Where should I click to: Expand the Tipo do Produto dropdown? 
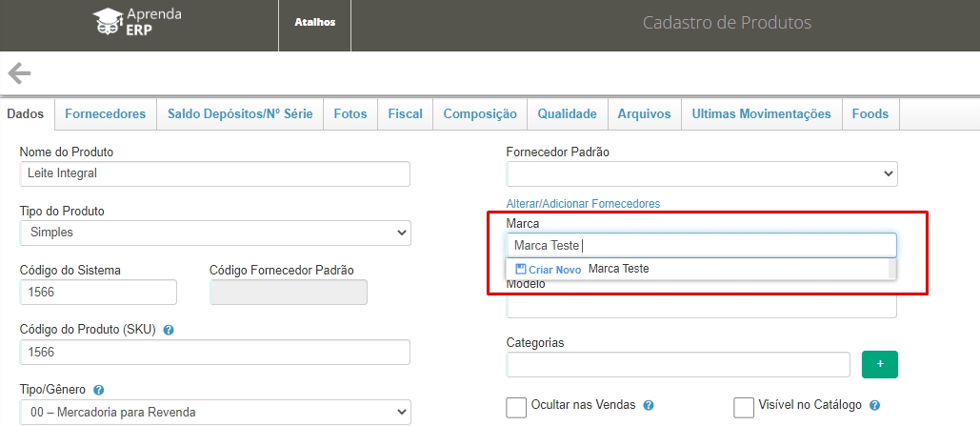215,233
